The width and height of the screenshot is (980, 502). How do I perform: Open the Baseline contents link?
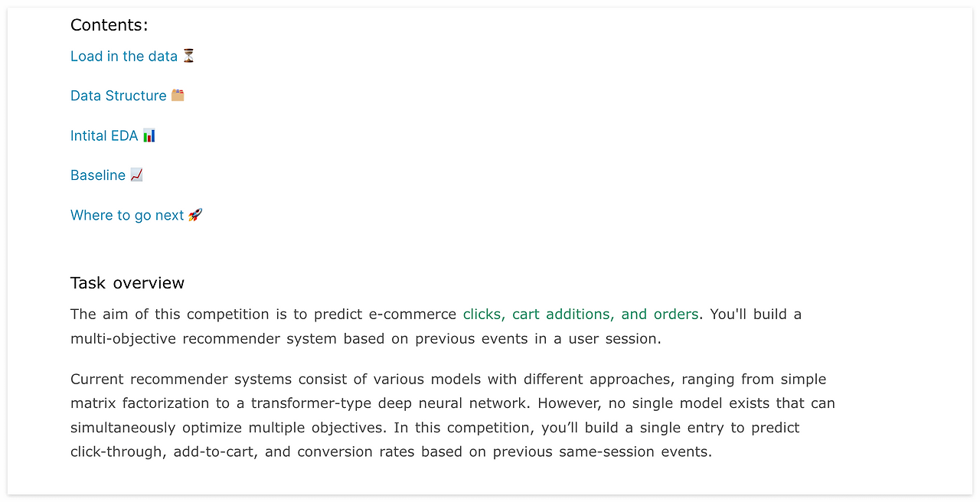click(x=98, y=175)
